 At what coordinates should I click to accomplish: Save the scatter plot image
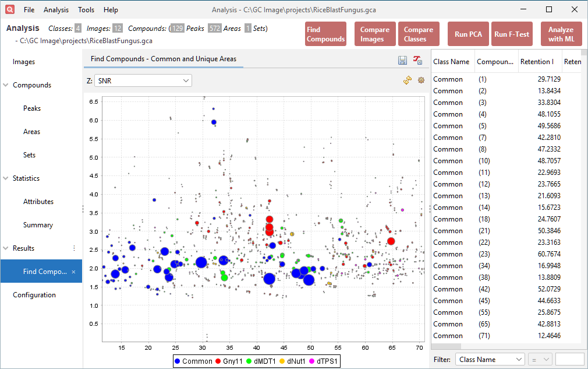[402, 60]
